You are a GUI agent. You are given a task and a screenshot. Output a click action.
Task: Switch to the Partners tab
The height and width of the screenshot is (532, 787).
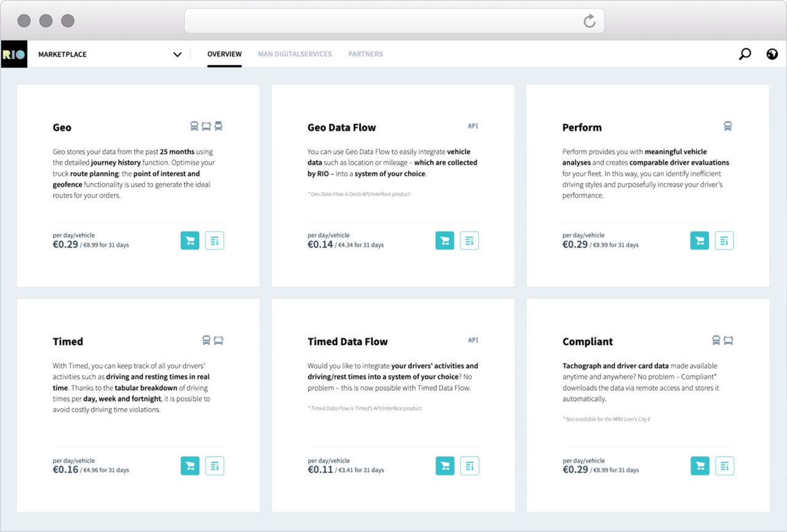coord(365,54)
